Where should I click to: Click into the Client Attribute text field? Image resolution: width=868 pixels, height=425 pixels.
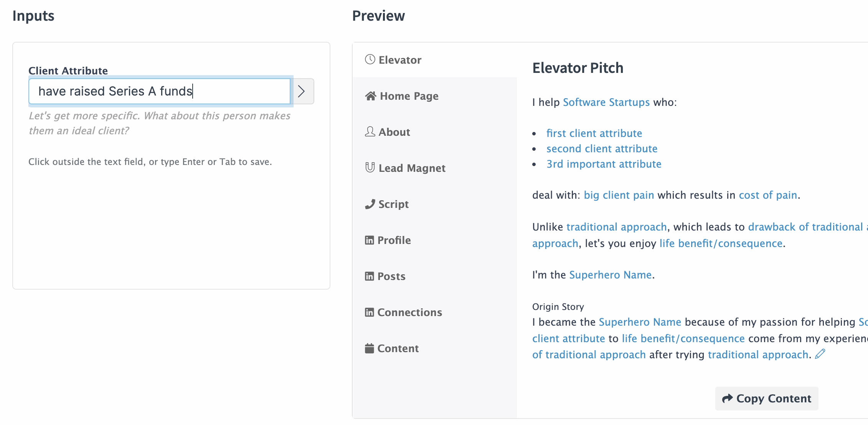tap(160, 91)
